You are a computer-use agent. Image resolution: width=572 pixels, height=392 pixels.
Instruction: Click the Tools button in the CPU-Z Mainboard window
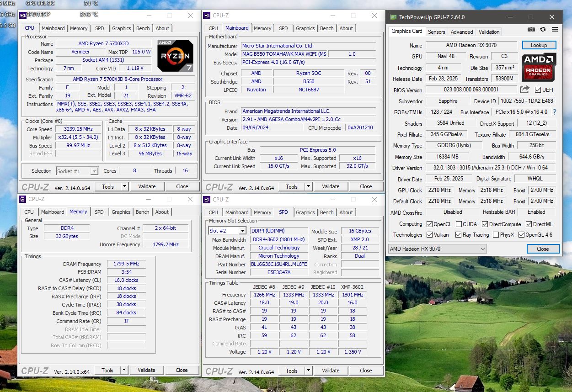tap(292, 186)
